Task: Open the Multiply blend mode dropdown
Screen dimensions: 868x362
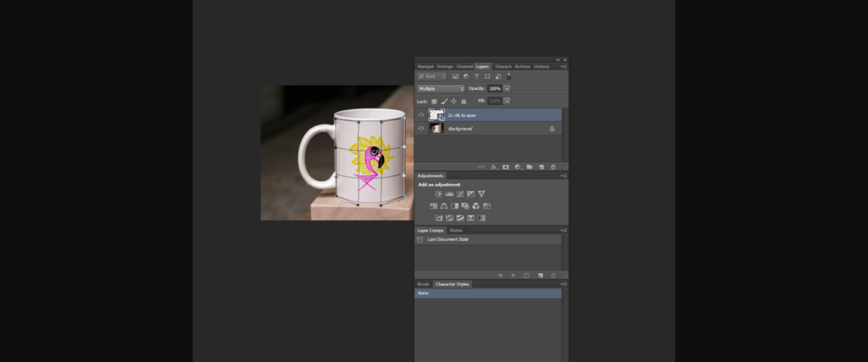Action: tap(441, 88)
